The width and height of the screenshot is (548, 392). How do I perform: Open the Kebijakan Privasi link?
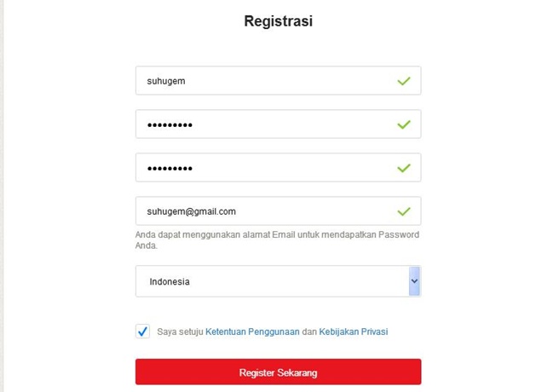353,331
